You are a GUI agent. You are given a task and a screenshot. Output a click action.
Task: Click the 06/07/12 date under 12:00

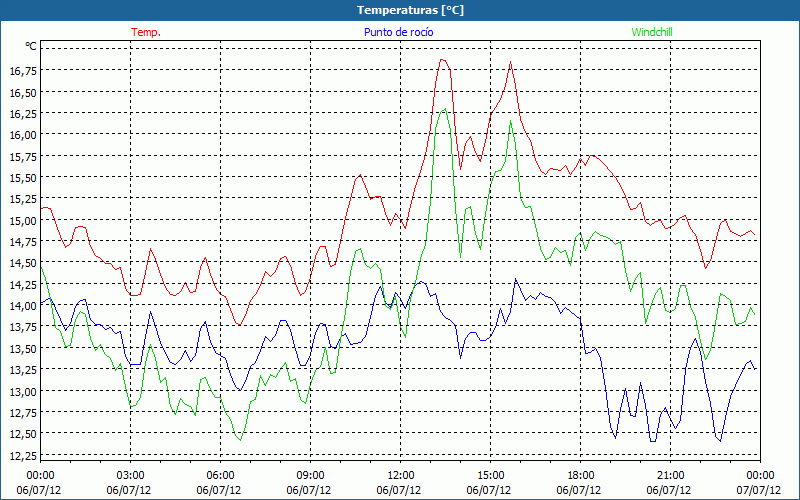click(x=398, y=490)
